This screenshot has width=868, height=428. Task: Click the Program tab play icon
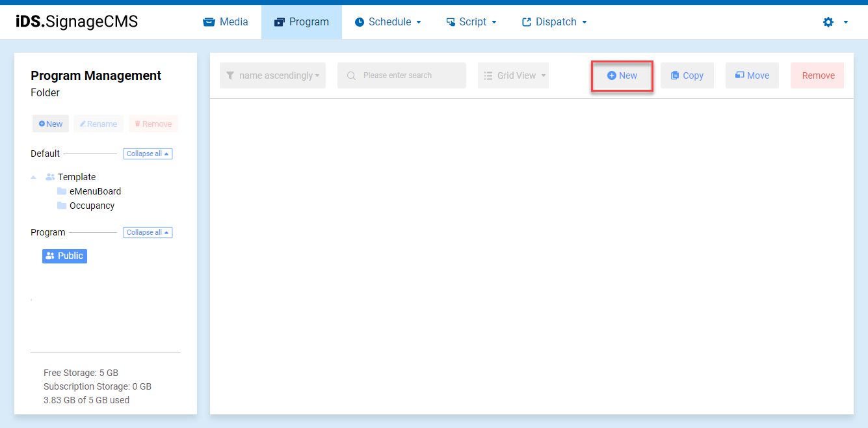[280, 22]
